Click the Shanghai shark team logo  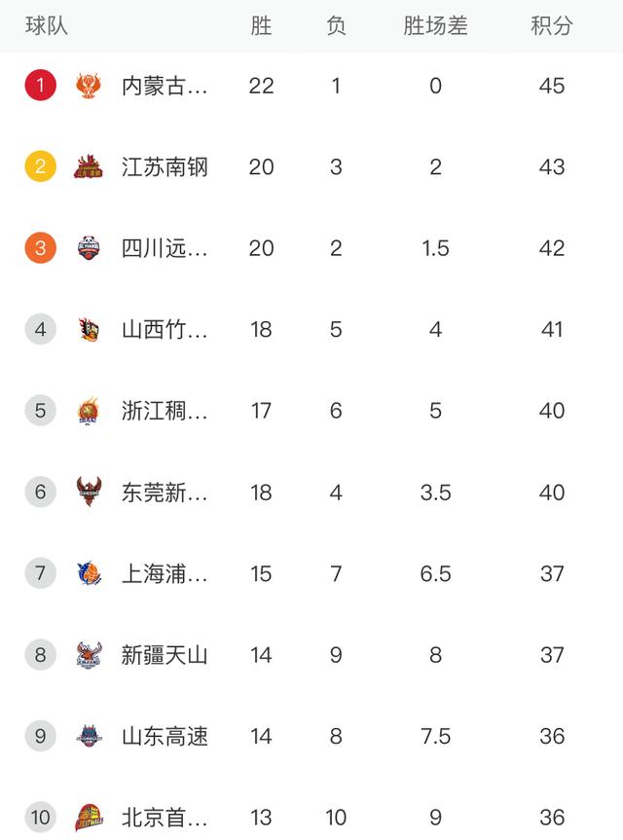pyautogui.click(x=89, y=573)
